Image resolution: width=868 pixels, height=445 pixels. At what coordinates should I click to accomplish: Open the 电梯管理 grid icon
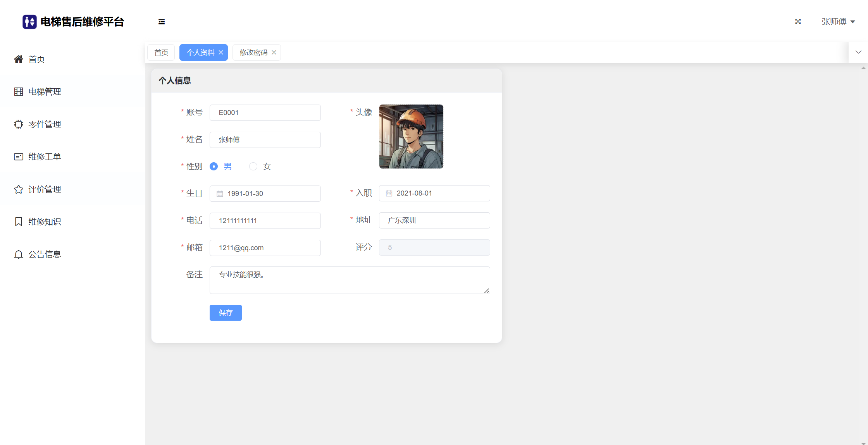(x=19, y=92)
